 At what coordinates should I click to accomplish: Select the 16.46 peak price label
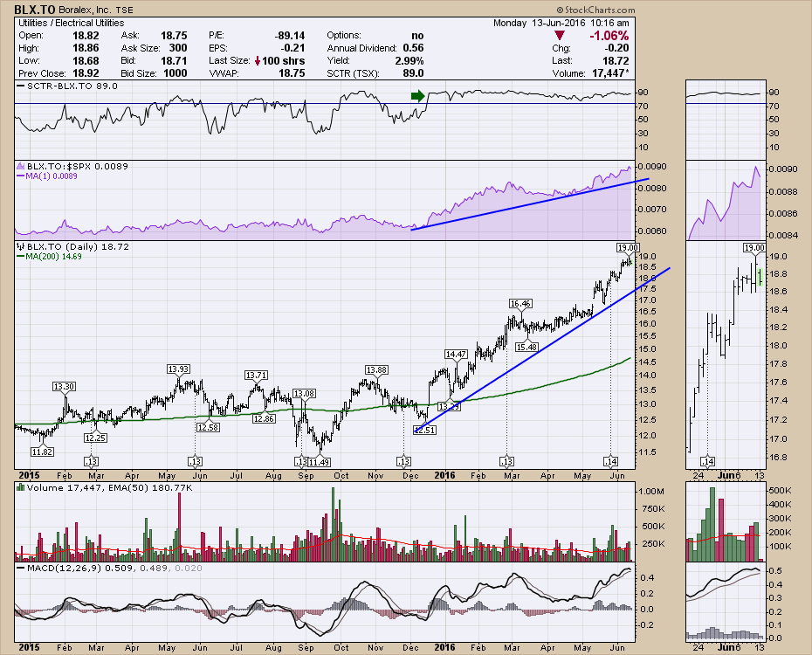(520, 303)
